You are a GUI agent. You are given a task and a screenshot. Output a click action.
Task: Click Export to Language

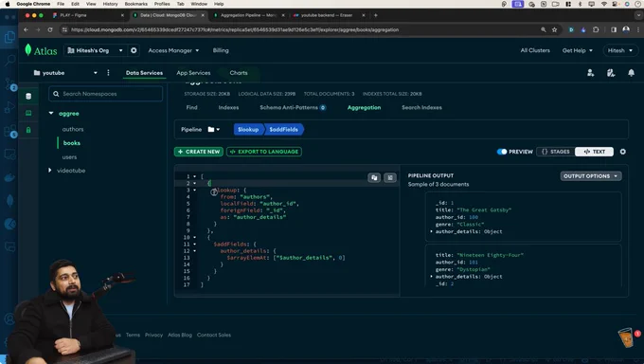pos(264,152)
